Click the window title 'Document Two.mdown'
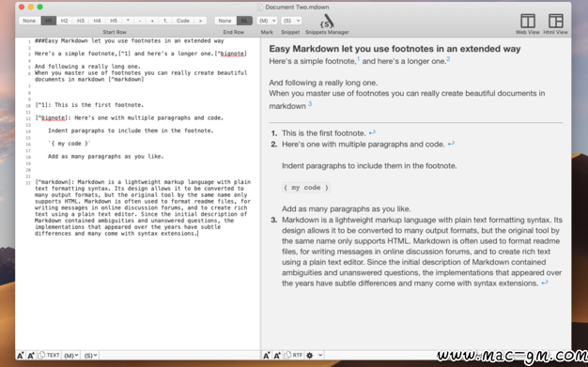Screen dimensions: 588x367 coord(297,7)
